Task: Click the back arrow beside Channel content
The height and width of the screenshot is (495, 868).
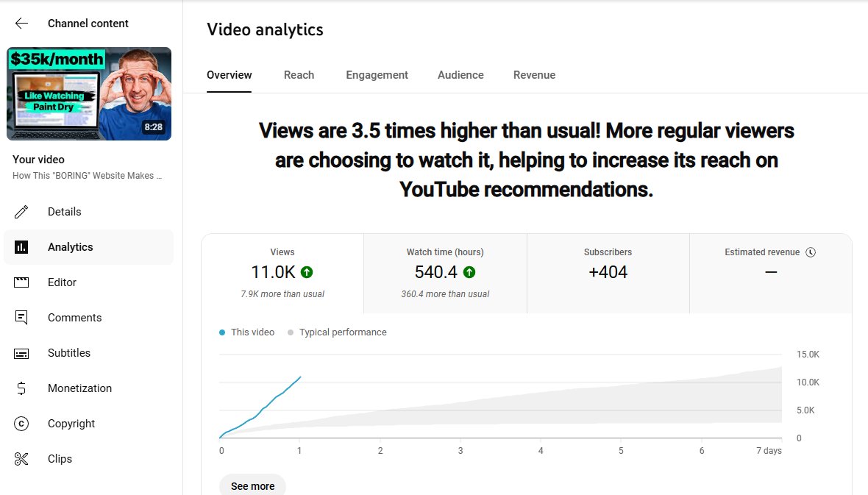Action: pyautogui.click(x=21, y=24)
